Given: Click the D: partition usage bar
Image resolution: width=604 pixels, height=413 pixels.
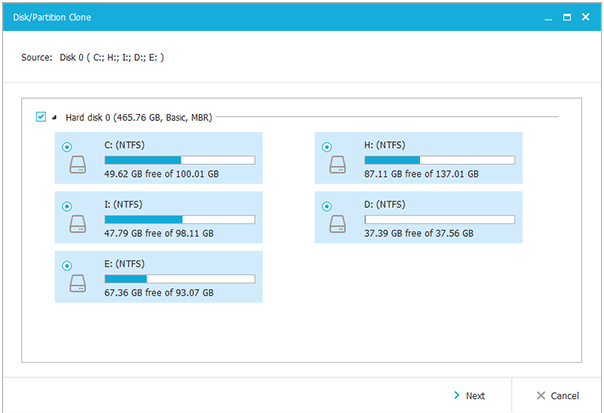Looking at the screenshot, I should click(439, 219).
